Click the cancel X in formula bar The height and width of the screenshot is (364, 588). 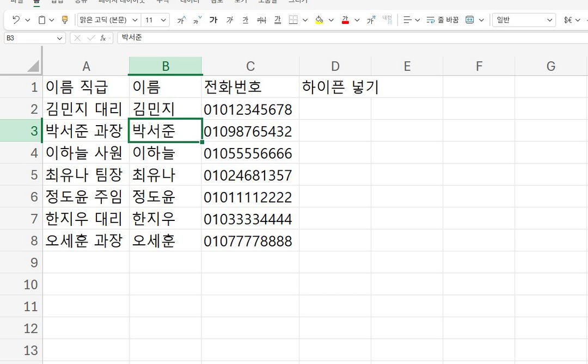click(77, 38)
